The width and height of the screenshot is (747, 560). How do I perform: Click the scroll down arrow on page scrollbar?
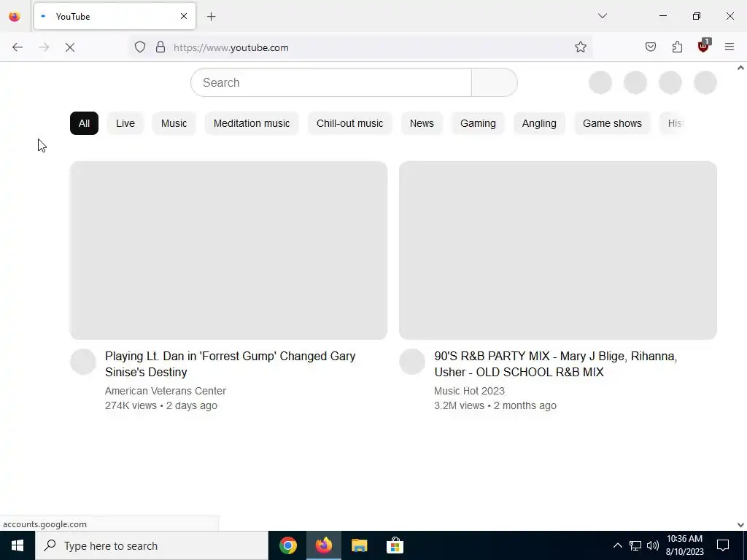(741, 525)
